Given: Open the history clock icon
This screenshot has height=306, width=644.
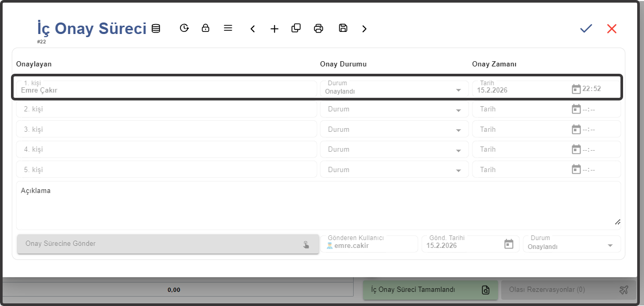Looking at the screenshot, I should click(184, 28).
